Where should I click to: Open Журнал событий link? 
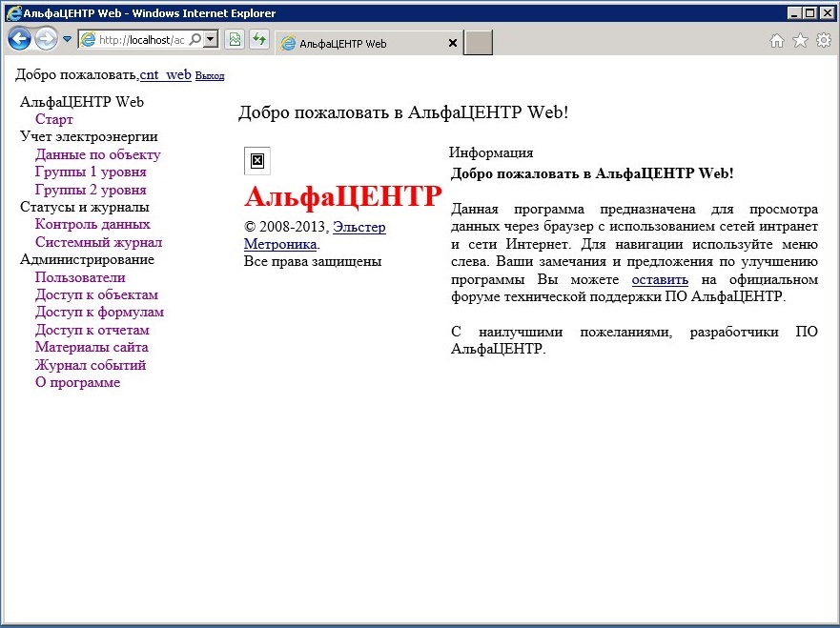[91, 366]
